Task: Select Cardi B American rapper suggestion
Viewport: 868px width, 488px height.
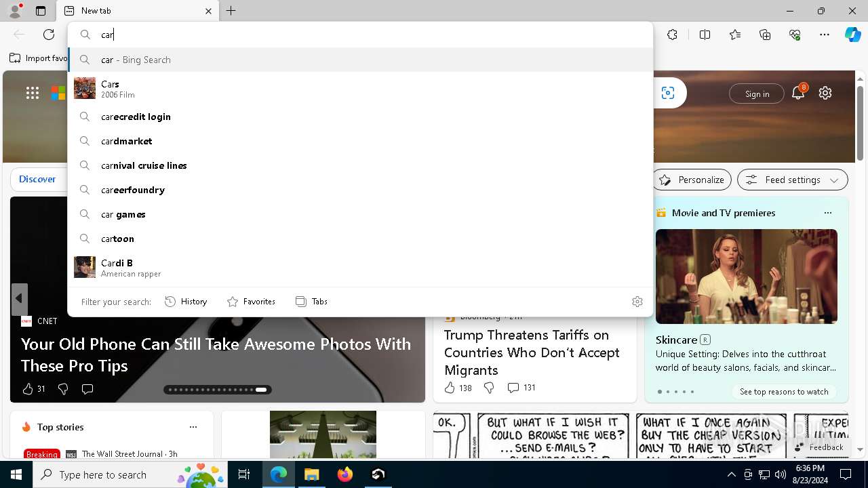Action: 360,267
